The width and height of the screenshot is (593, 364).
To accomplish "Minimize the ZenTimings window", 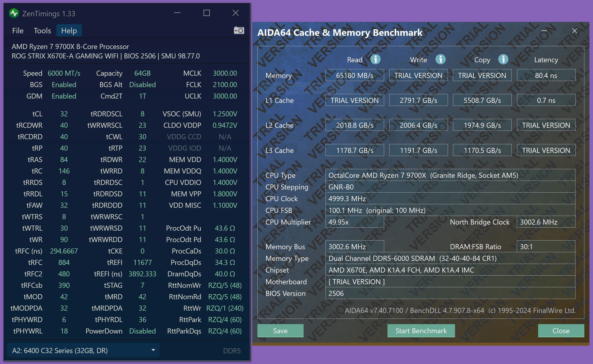I will click(177, 13).
